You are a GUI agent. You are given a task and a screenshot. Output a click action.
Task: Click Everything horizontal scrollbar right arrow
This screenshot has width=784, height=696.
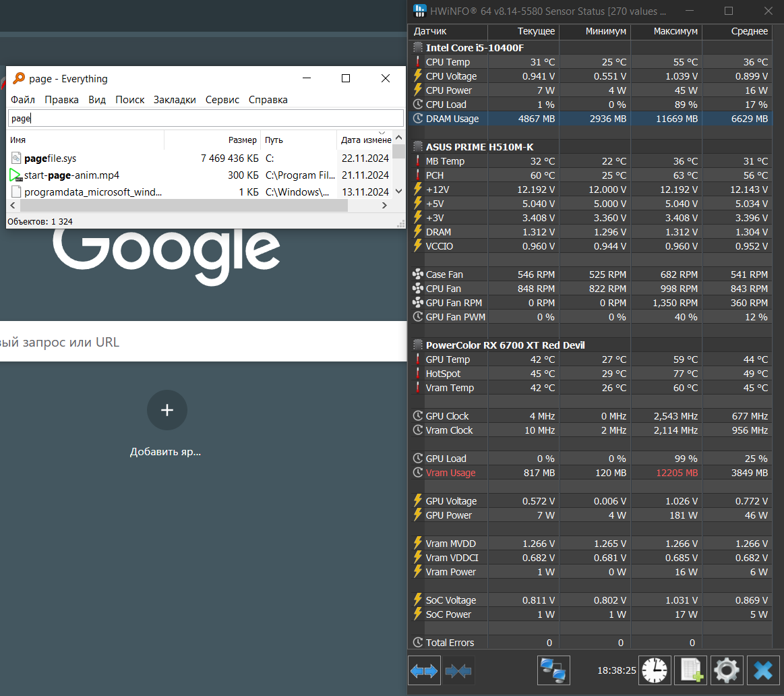384,205
